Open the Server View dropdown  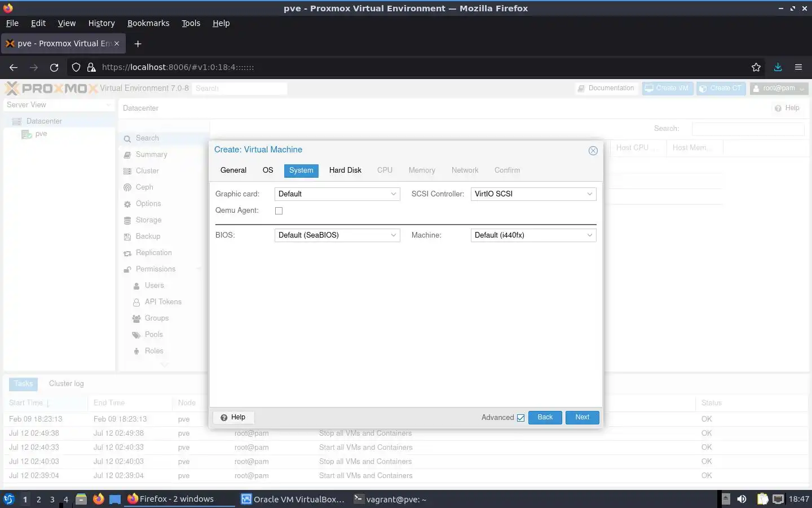tap(59, 105)
